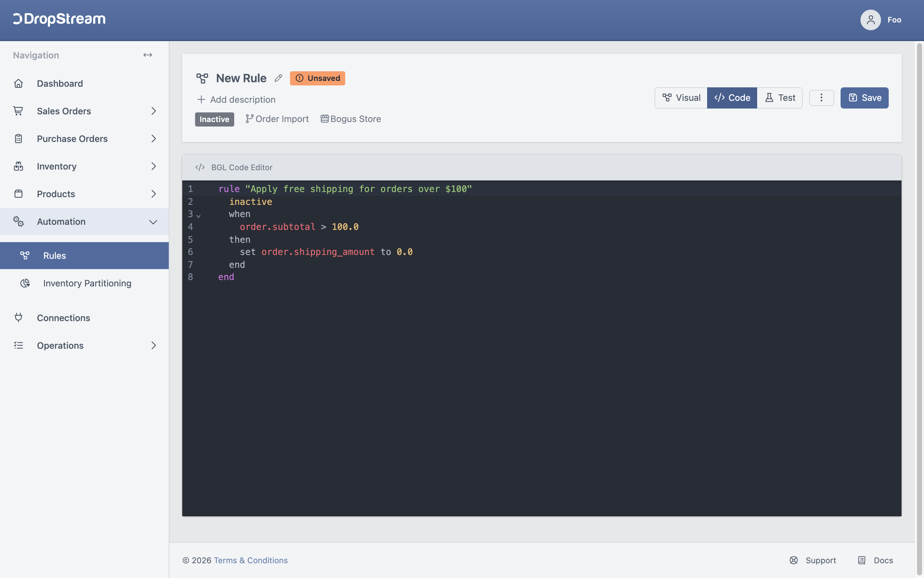Image resolution: width=924 pixels, height=578 pixels.
Task: Click the Foo username label
Action: click(x=894, y=20)
